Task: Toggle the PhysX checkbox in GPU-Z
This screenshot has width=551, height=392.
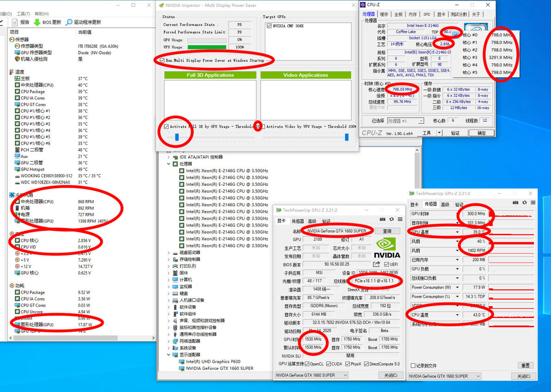Action: pos(348,364)
